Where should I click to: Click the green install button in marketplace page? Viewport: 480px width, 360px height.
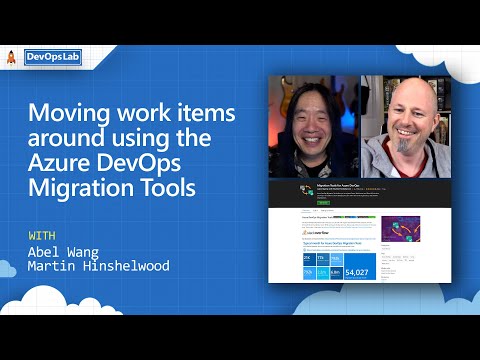(x=323, y=203)
